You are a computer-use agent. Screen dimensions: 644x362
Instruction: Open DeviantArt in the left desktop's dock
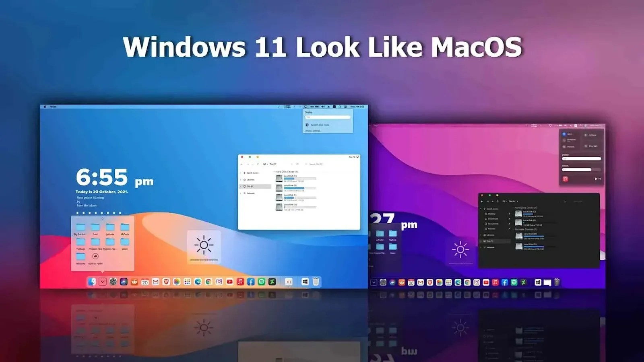[x=272, y=282]
